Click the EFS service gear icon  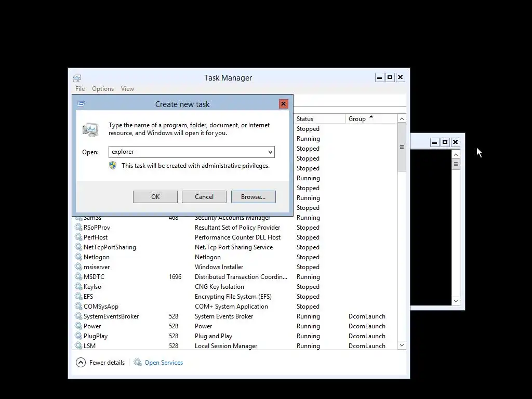coord(78,296)
